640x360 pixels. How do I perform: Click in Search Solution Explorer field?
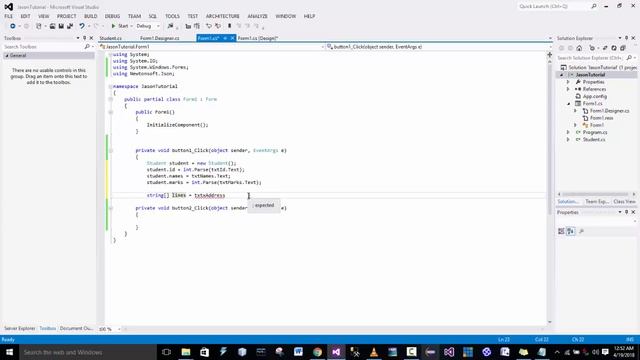coord(591,58)
